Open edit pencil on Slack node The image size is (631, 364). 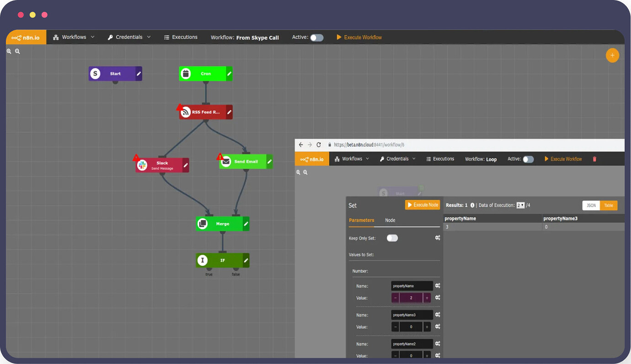(x=186, y=165)
